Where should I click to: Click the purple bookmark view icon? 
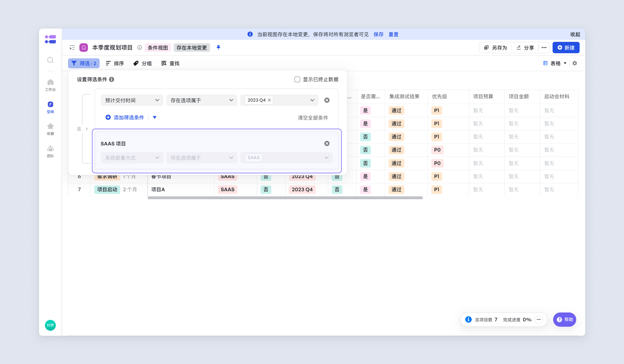(84, 48)
